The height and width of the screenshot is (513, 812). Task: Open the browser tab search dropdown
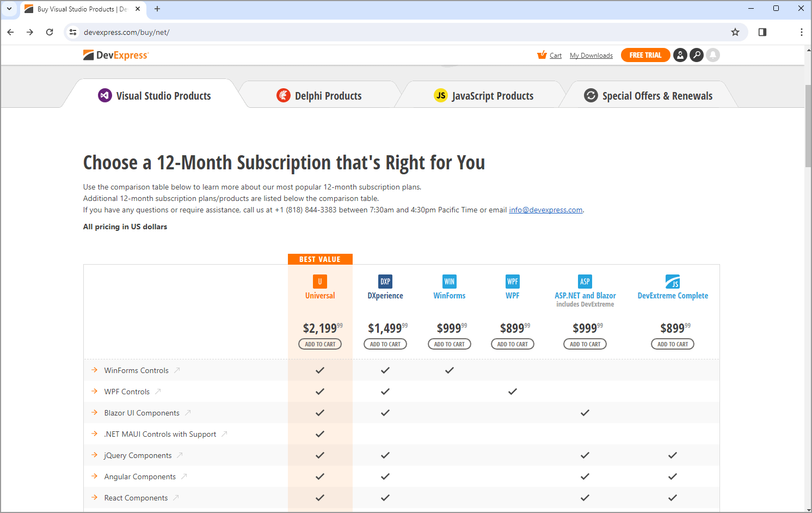(9, 9)
